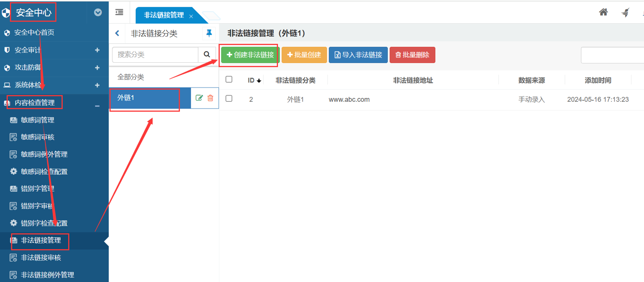Screen dimensions: 644x282
Task: Select 全部分类 in the category list
Action: click(131, 77)
